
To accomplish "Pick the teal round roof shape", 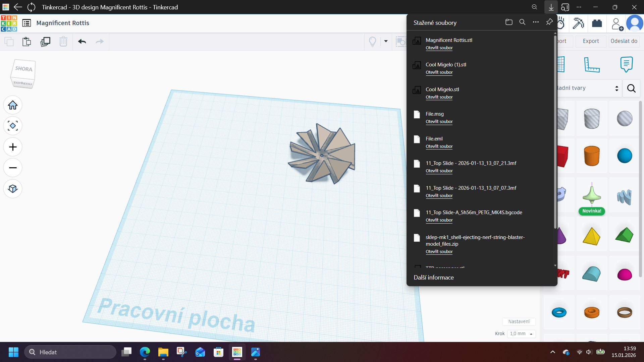I will pyautogui.click(x=592, y=274).
